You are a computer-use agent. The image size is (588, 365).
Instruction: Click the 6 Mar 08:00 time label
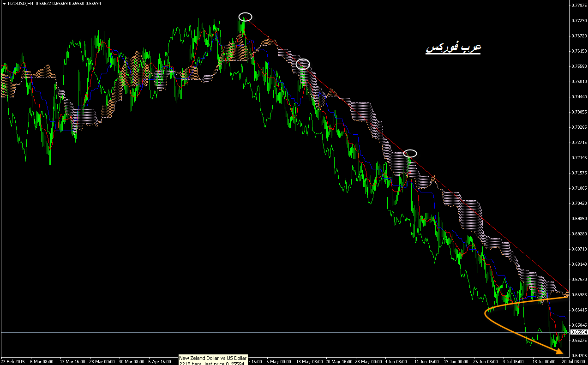(x=42, y=361)
